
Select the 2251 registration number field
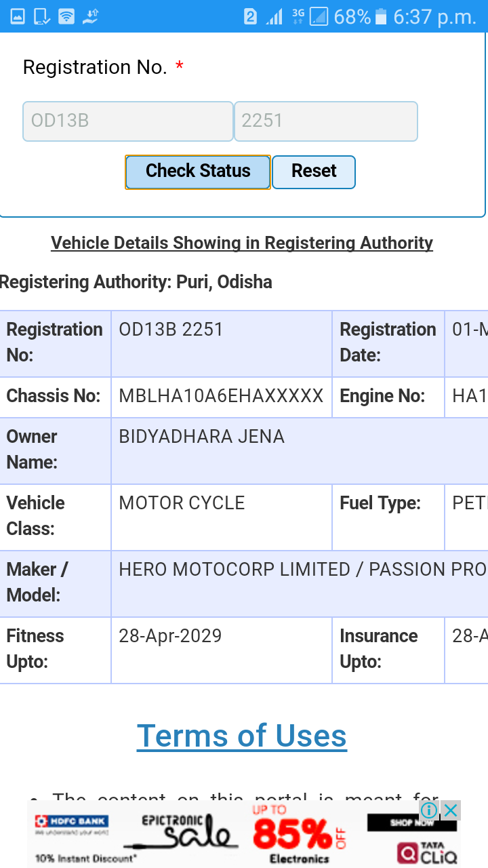[326, 121]
